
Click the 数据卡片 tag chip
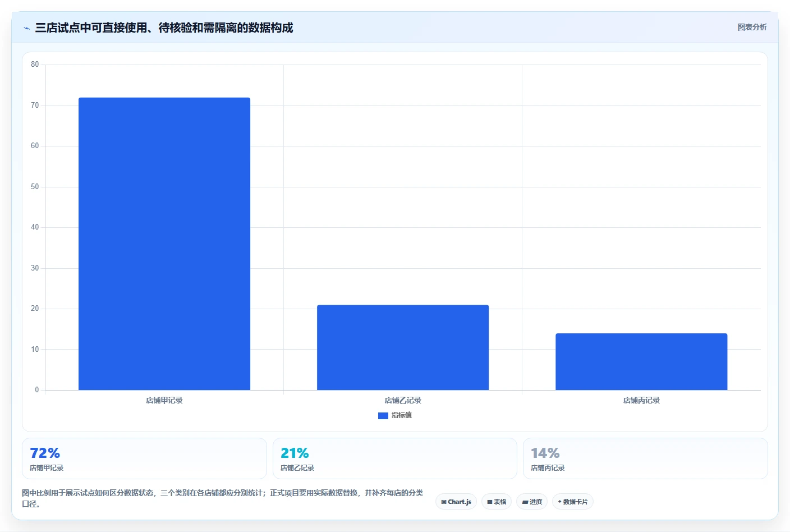(573, 502)
